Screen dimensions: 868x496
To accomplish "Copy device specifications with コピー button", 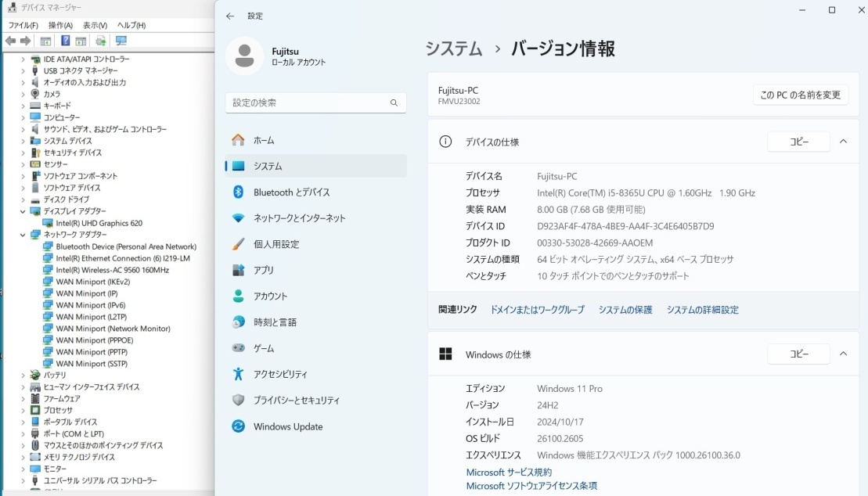I will [x=799, y=142].
